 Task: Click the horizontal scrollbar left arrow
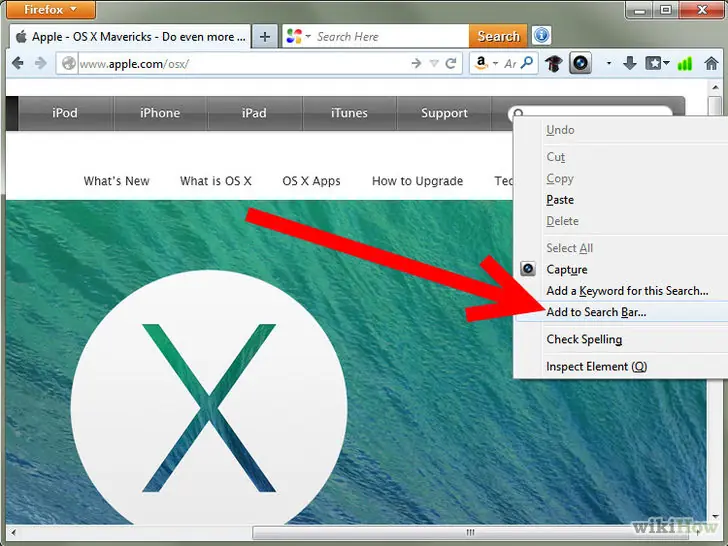(13, 532)
